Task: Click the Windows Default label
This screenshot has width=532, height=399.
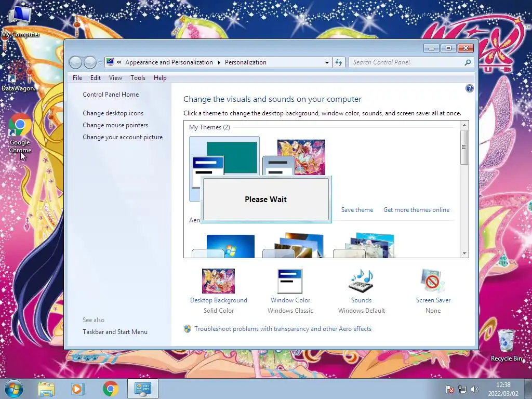Action: tap(362, 311)
